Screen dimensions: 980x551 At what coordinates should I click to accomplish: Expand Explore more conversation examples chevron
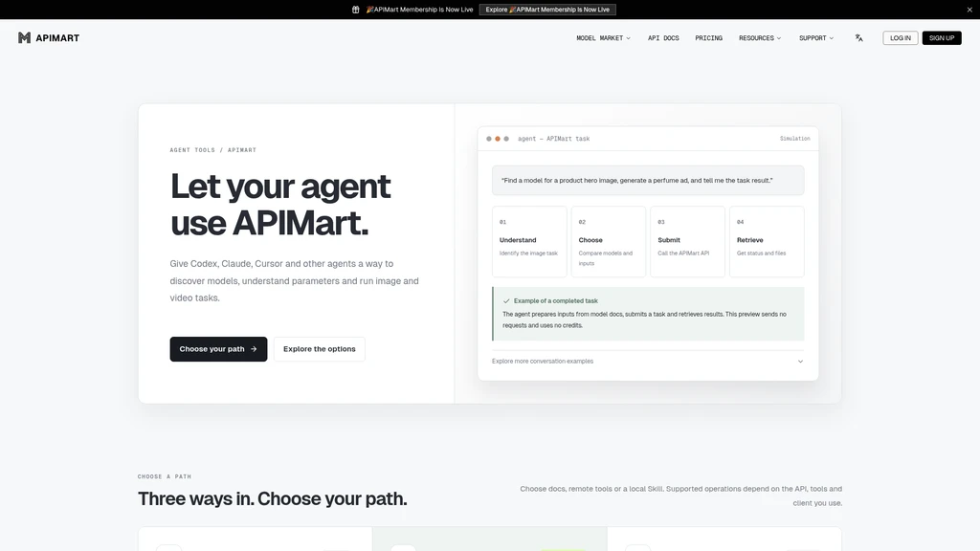coord(800,361)
